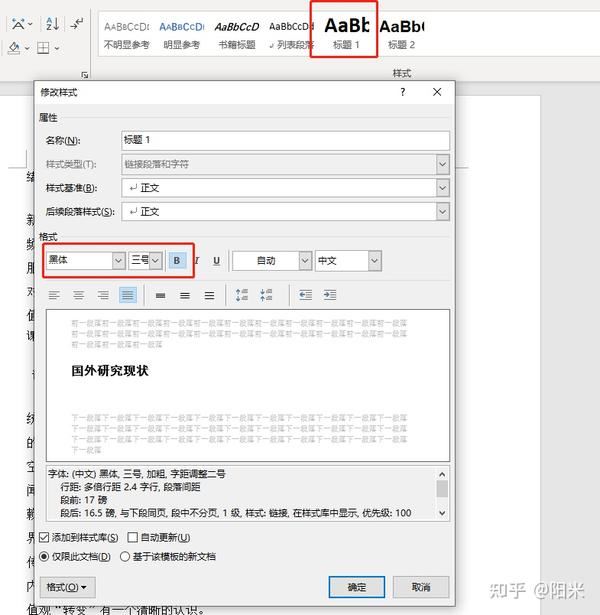
Task: Open the 格式(O) menu button
Action: tap(67, 587)
